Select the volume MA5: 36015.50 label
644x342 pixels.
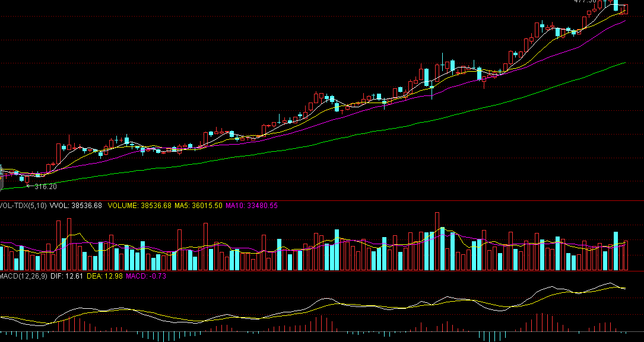(198, 206)
